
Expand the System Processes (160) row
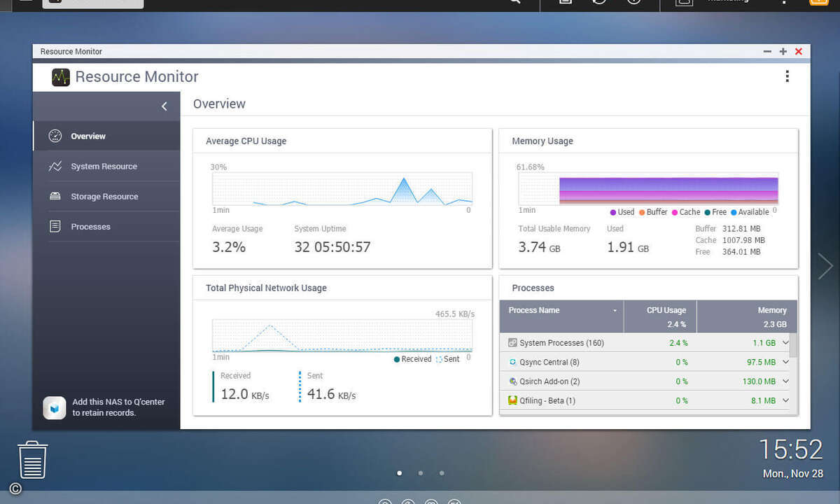785,343
